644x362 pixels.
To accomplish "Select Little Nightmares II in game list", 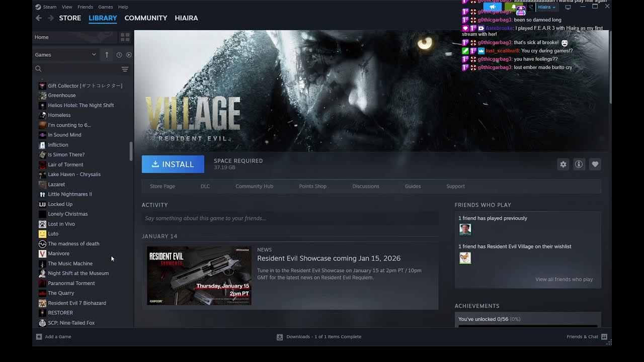I will [70, 194].
